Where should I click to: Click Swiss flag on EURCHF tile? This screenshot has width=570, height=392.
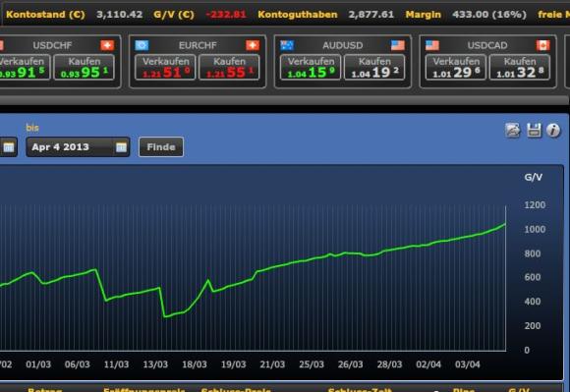coord(253,45)
